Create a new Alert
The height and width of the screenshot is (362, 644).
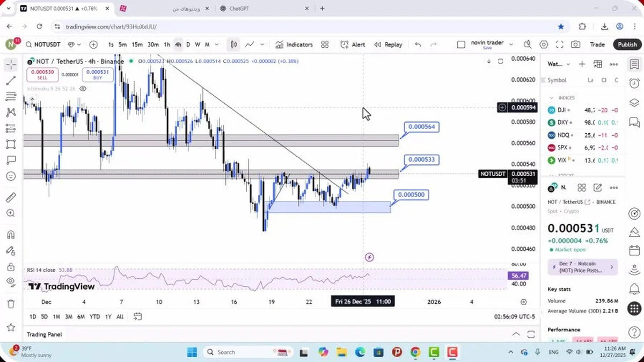pos(353,45)
